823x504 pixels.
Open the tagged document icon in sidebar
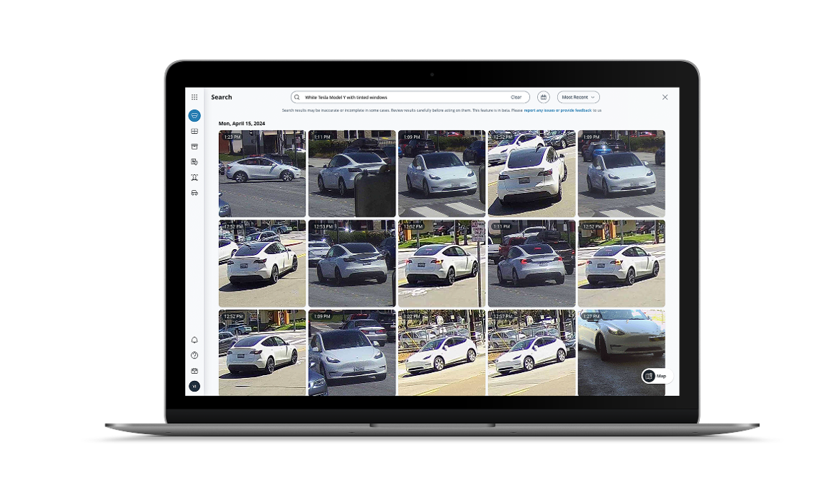(194, 162)
